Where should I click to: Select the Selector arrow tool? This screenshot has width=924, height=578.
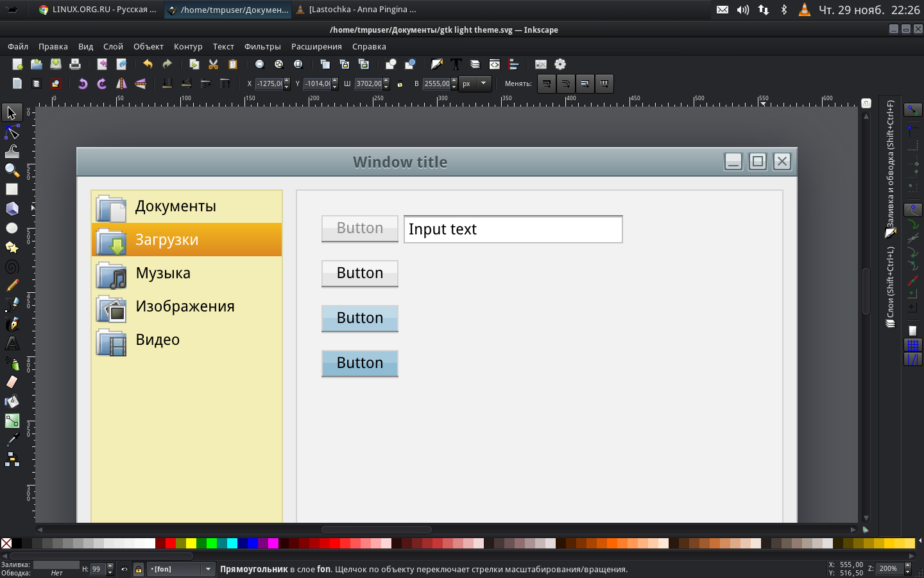point(12,112)
